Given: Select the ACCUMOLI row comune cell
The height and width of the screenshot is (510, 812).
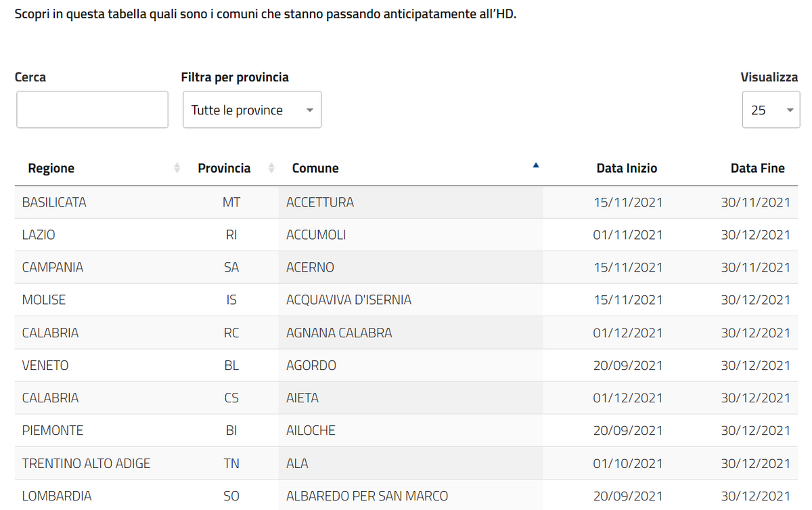Looking at the screenshot, I should click(x=316, y=235).
